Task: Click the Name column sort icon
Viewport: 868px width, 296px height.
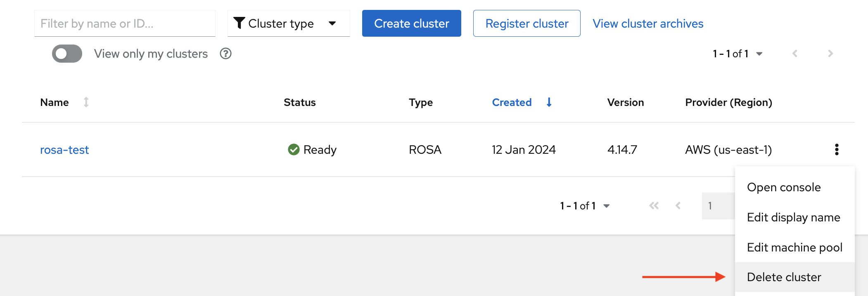Action: [86, 102]
